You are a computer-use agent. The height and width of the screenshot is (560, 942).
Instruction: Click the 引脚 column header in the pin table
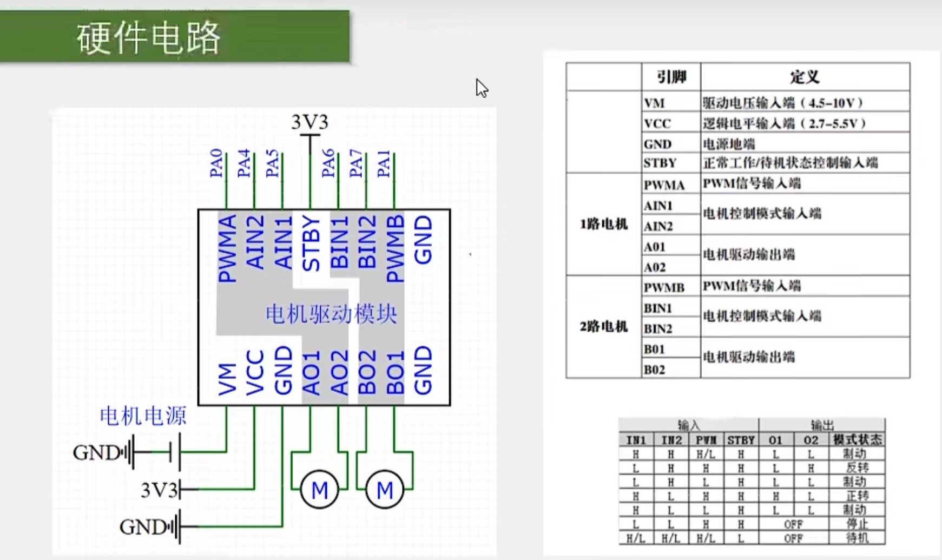[671, 77]
